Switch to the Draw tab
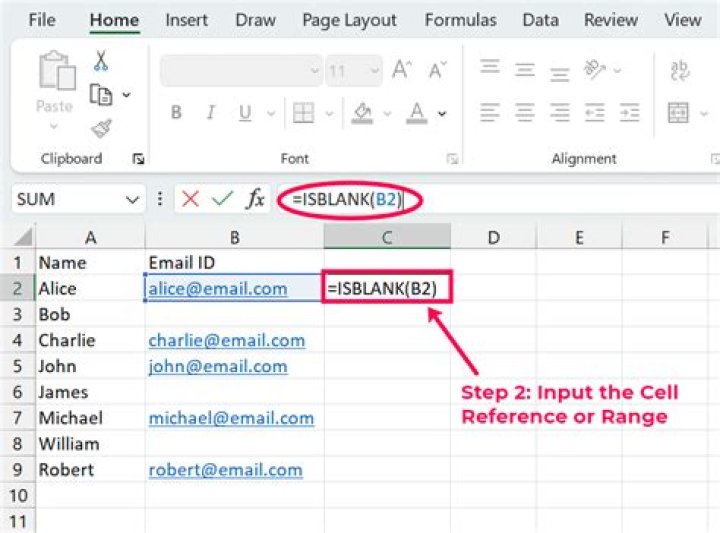The height and width of the screenshot is (533, 720). [255, 20]
